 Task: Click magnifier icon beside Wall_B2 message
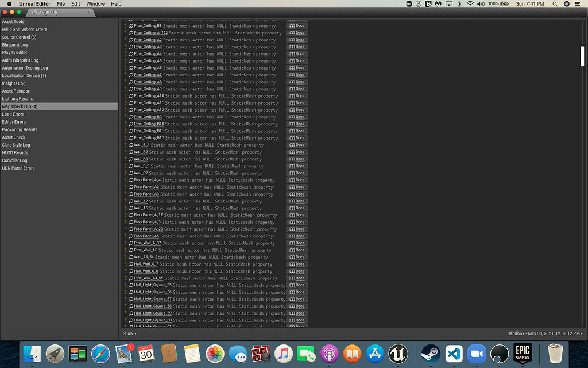click(x=131, y=152)
